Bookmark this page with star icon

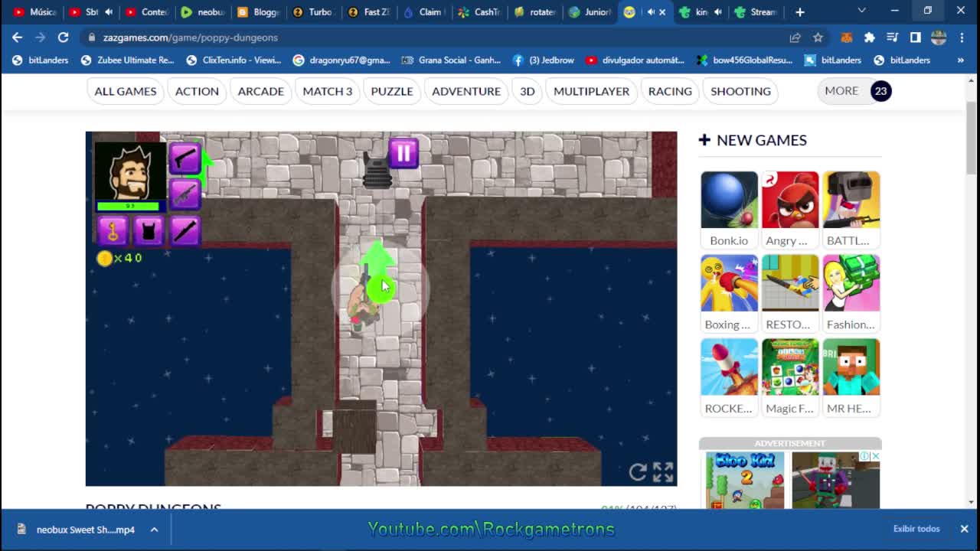818,37
